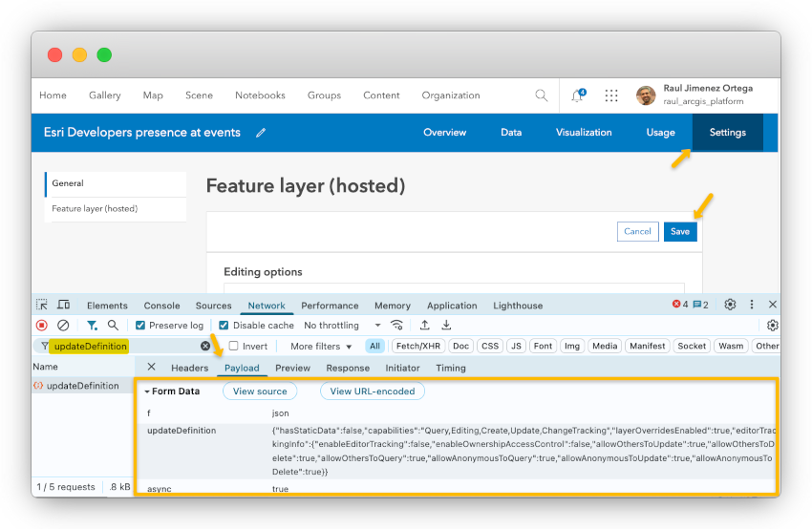Click the Save button
812x529 pixels.
(680, 231)
